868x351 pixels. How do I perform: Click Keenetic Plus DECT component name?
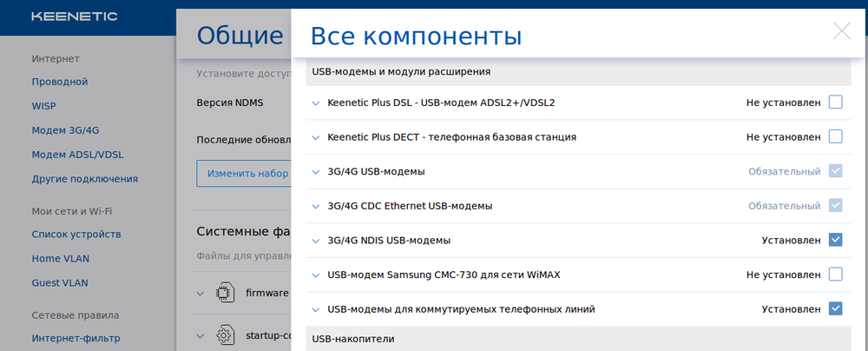(451, 137)
